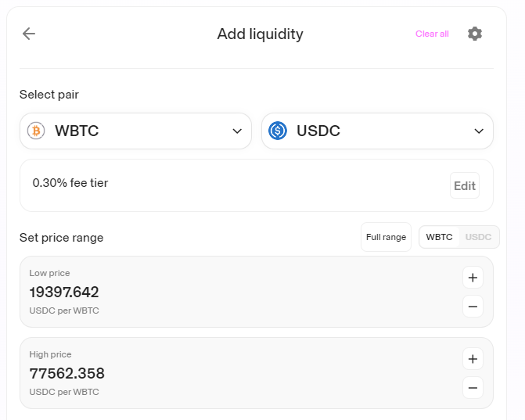The width and height of the screenshot is (525, 420).
Task: Click the Clear all link
Action: coord(432,34)
